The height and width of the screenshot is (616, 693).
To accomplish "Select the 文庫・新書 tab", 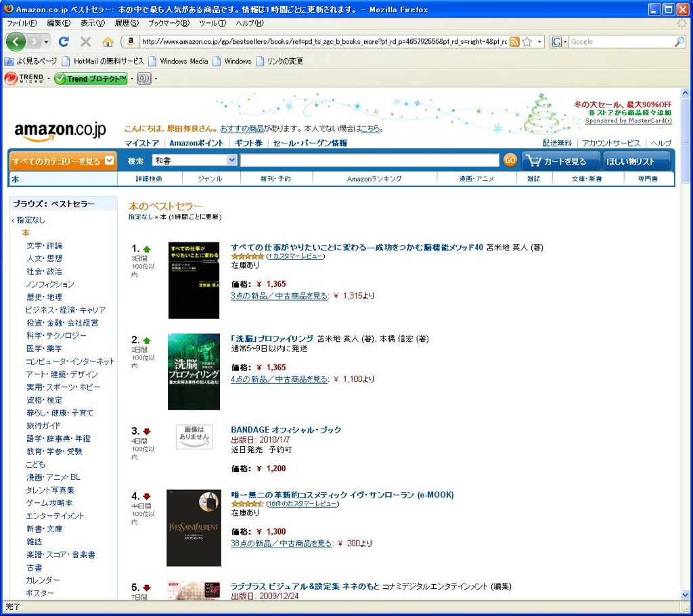I will tap(587, 179).
